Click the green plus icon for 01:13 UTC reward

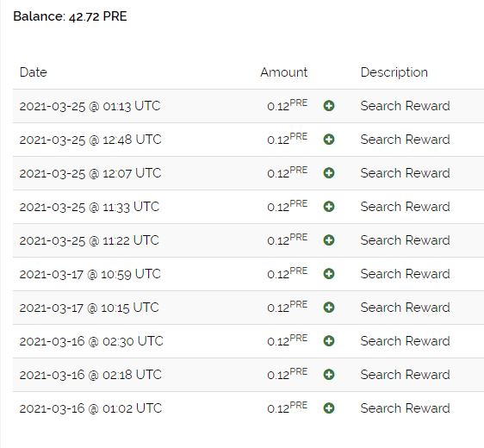tap(329, 106)
